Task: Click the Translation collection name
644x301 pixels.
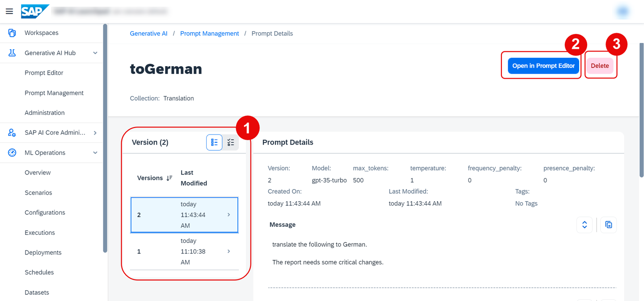Action: pyautogui.click(x=178, y=98)
